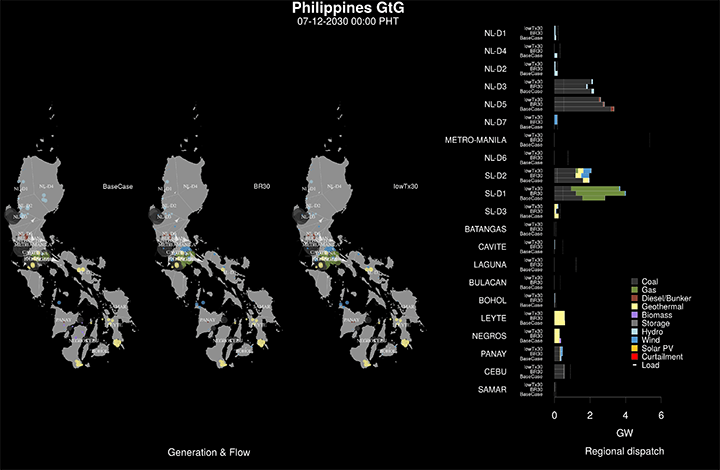Click the 'NL-D5' region label
The height and width of the screenshot is (470, 720).
tap(495, 105)
